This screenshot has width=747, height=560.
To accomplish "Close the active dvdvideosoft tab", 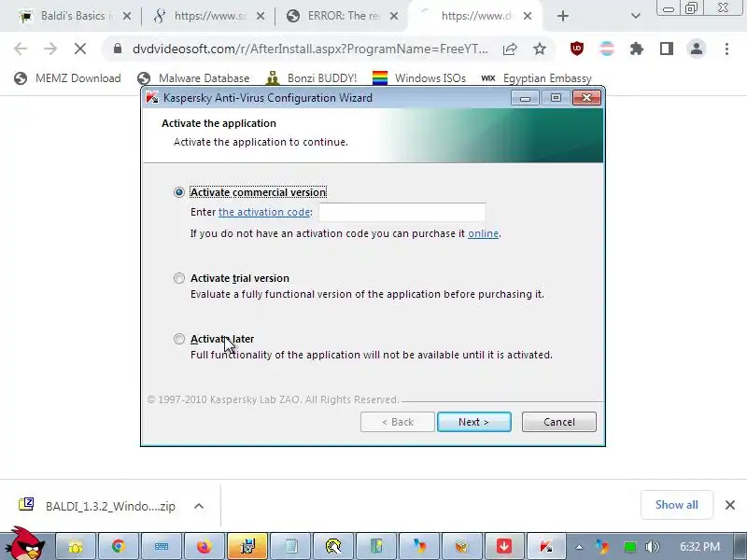I will click(x=528, y=16).
